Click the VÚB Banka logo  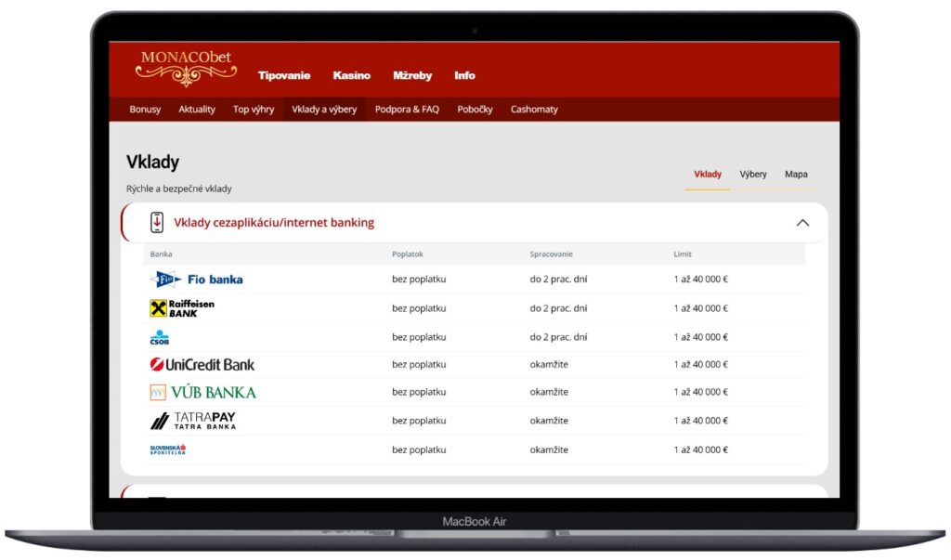tap(202, 393)
